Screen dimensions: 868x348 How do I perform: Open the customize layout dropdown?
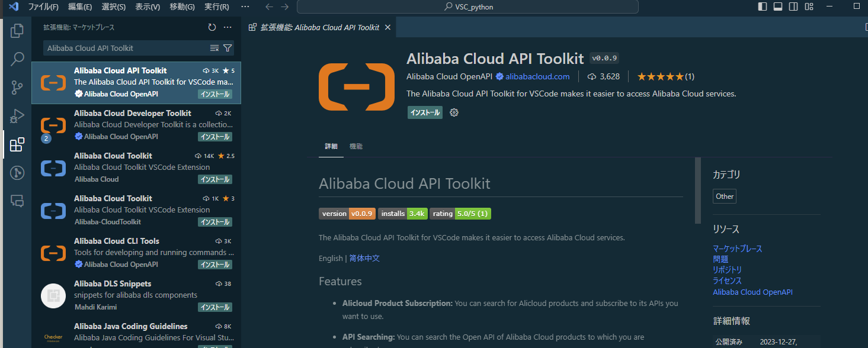(x=809, y=7)
